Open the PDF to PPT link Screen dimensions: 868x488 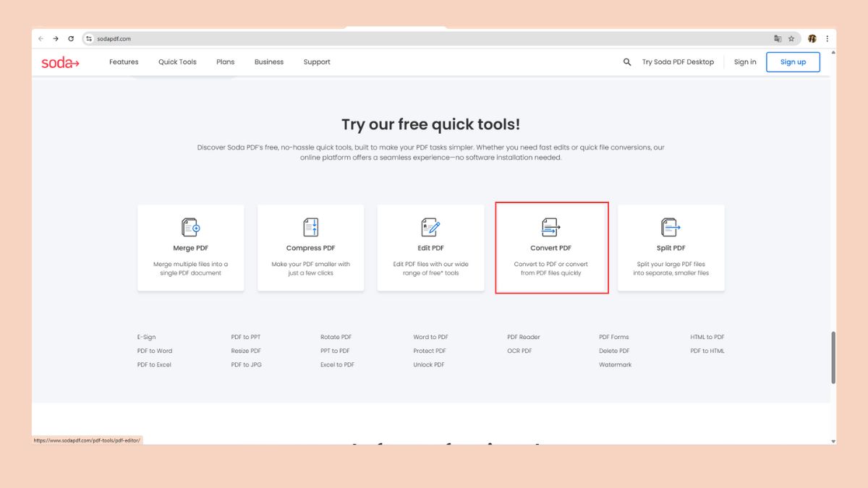246,337
